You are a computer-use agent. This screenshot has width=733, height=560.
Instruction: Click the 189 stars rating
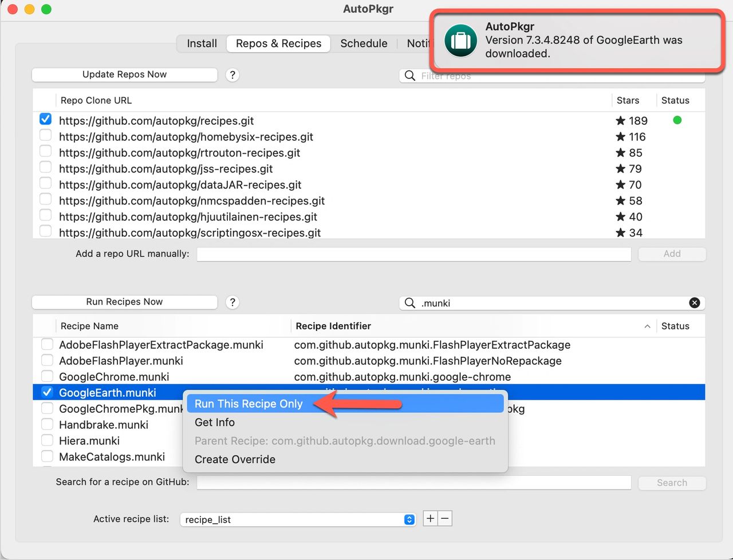click(x=631, y=121)
